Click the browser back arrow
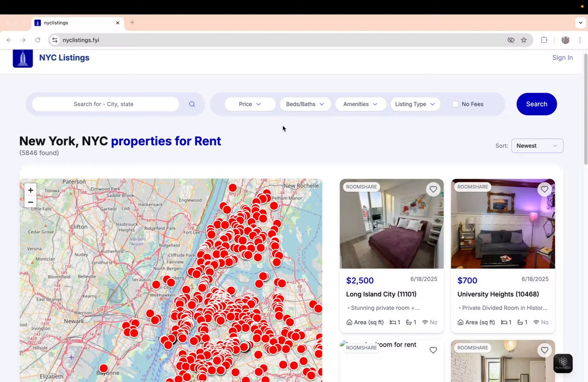The image size is (588, 382). 9,40
